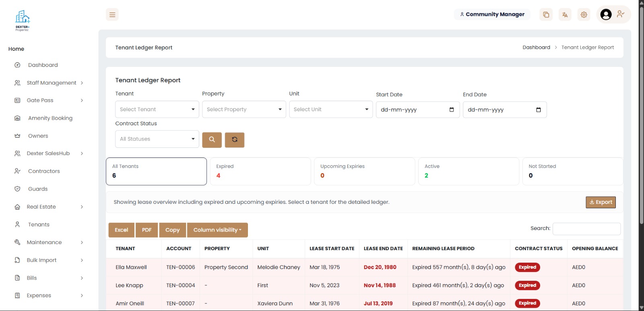Click the Dashboard sidebar icon
This screenshot has width=644, height=311.
[17, 65]
